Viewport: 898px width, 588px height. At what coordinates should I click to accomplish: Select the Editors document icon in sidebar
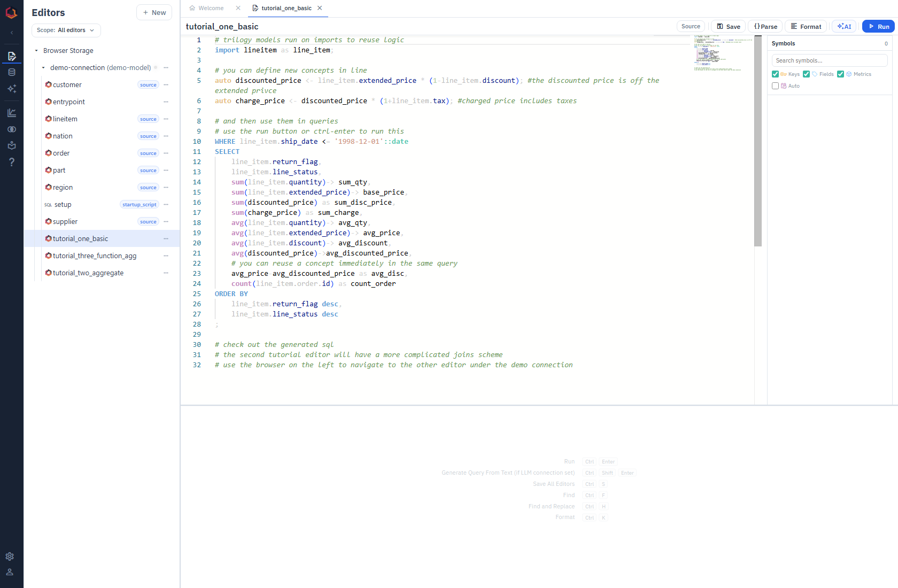tap(12, 56)
